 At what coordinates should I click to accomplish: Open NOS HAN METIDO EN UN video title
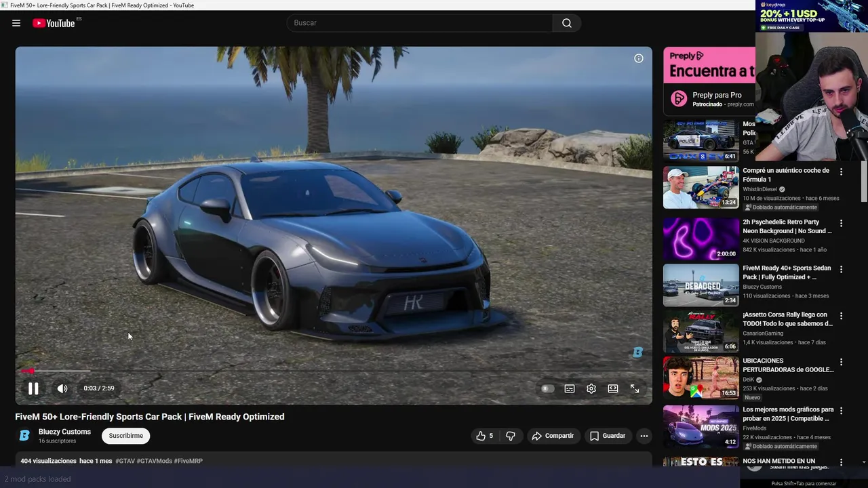778,461
